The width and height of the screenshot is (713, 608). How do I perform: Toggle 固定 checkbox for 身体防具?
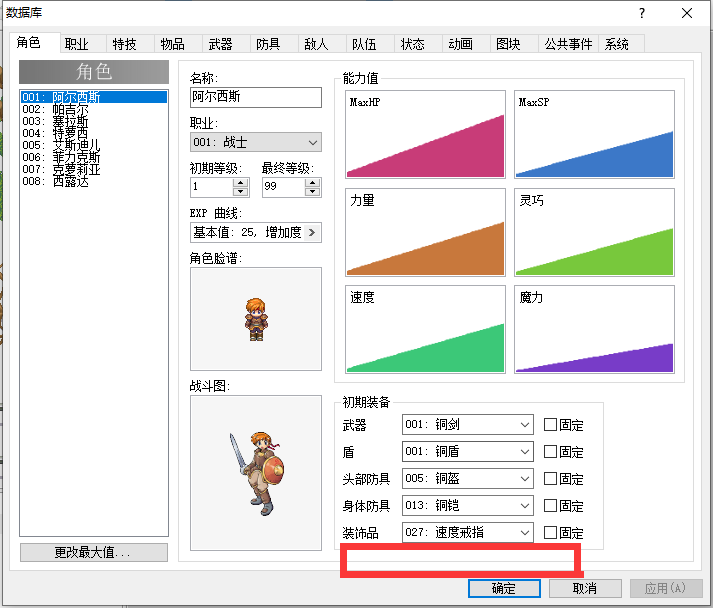[x=550, y=505]
